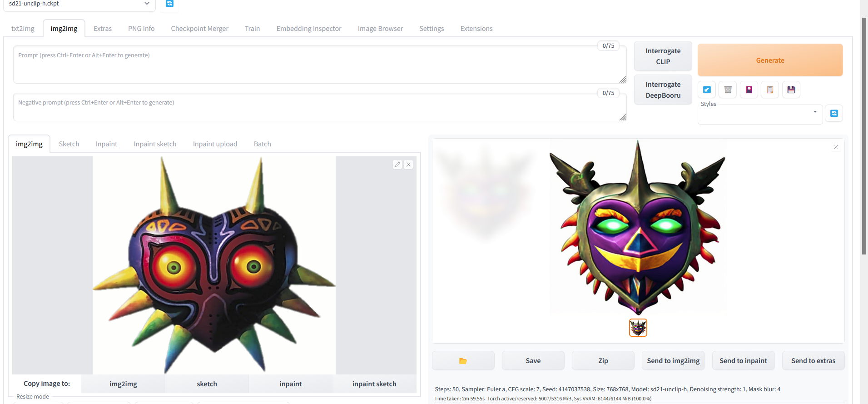Image resolution: width=868 pixels, height=404 pixels.
Task: Open the Embedding Inspector tab
Action: tap(309, 28)
